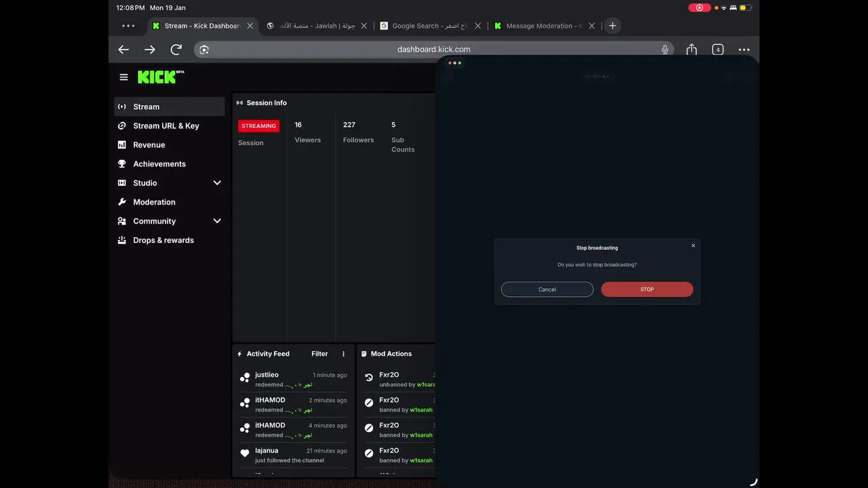The width and height of the screenshot is (868, 488).
Task: Click Cancel in Stop broadcasting dialog
Action: point(547,289)
